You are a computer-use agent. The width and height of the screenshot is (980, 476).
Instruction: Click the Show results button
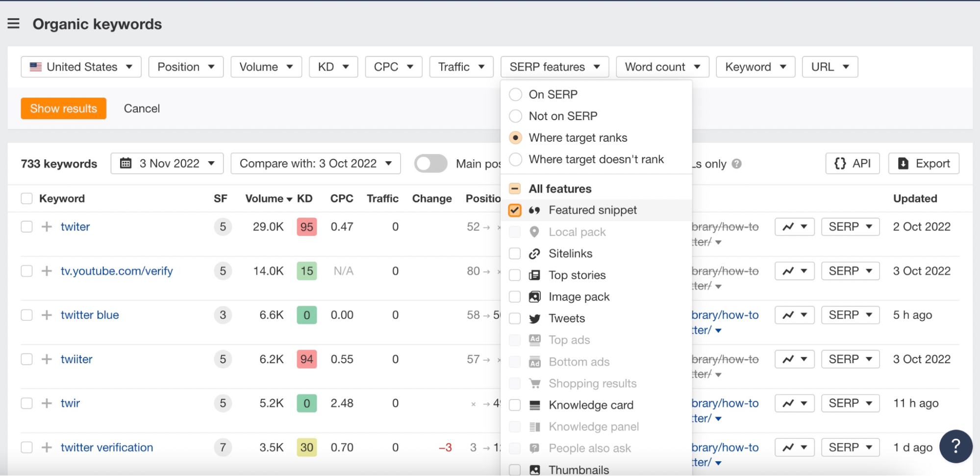[63, 108]
